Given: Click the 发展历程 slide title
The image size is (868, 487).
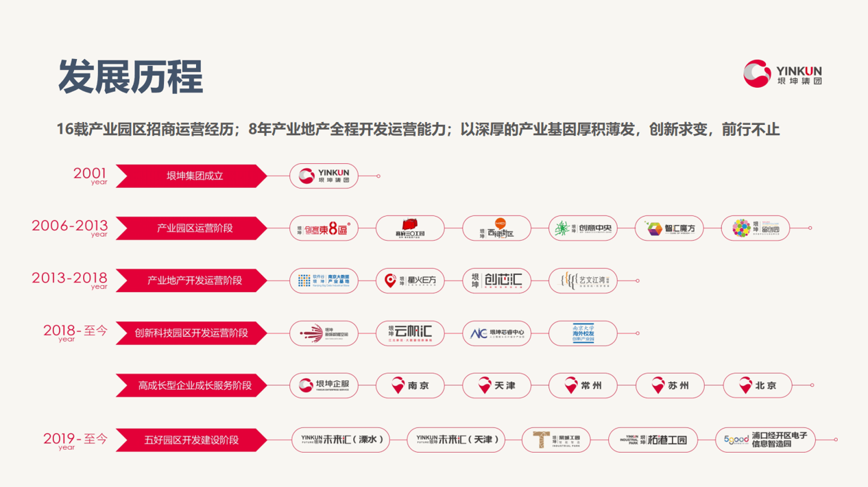Looking at the screenshot, I should pos(130,76).
